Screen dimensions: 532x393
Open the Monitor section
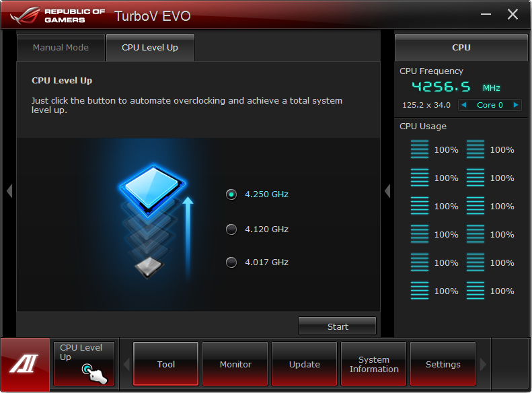[x=235, y=364]
